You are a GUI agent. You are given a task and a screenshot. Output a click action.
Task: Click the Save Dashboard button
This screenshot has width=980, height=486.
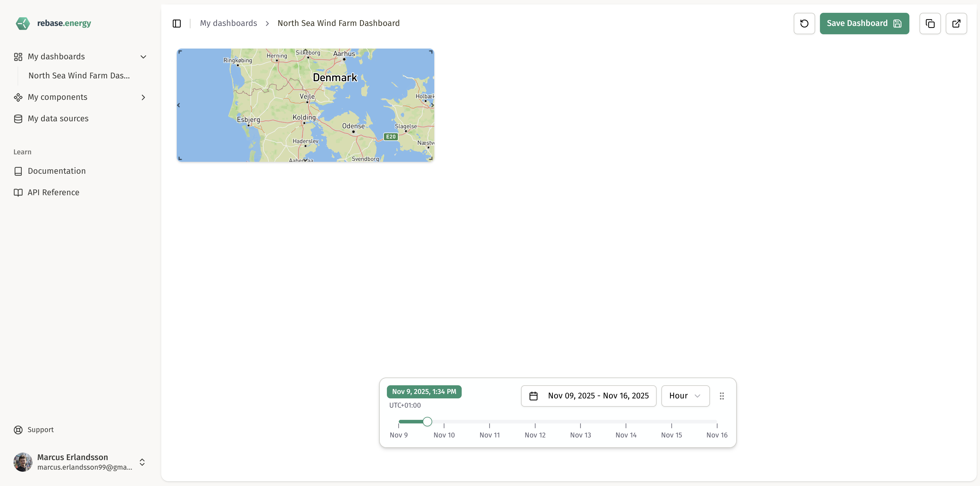coord(864,23)
